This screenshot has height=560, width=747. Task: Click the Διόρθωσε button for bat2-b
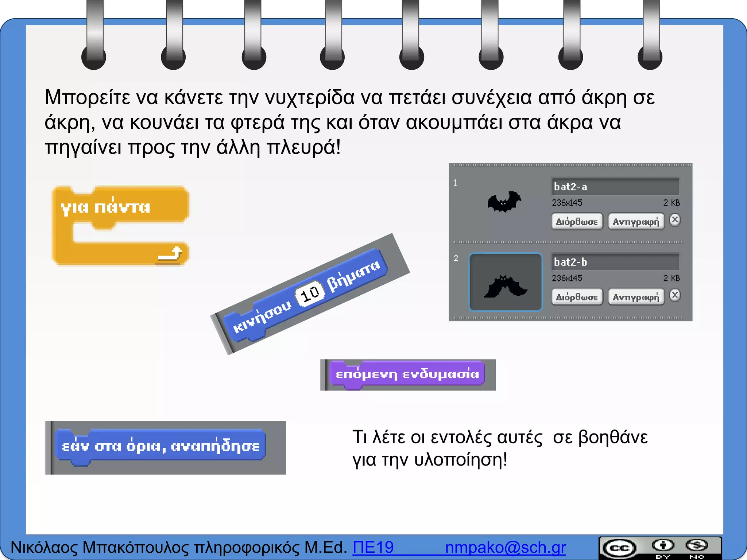pyautogui.click(x=577, y=297)
